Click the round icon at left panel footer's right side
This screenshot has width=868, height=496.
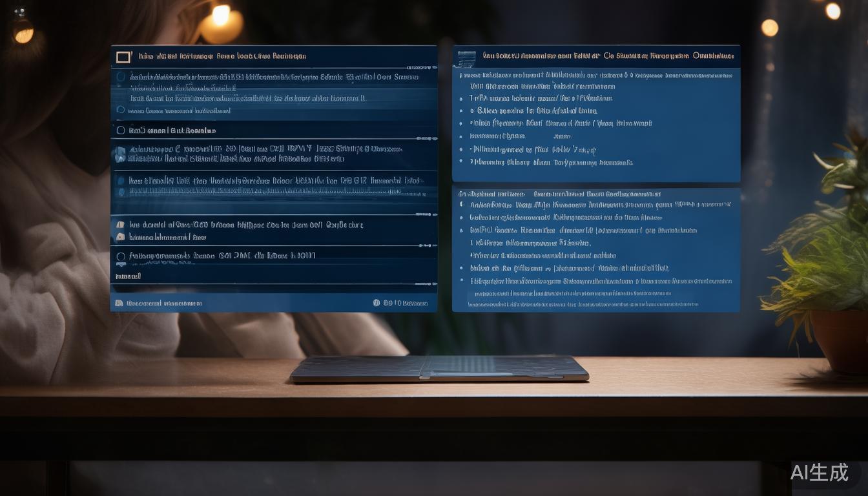377,302
